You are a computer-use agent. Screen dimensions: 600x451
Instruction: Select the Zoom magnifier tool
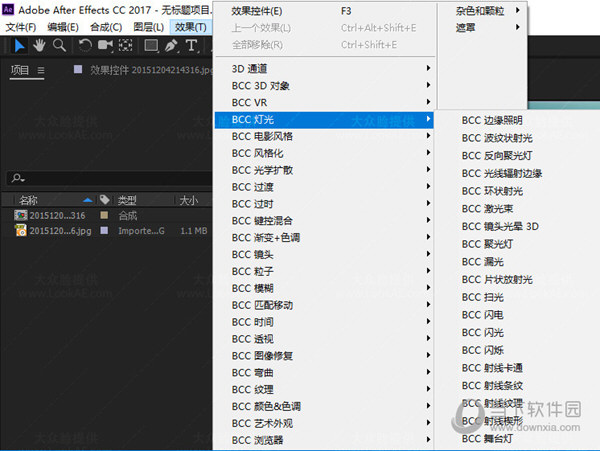point(59,46)
